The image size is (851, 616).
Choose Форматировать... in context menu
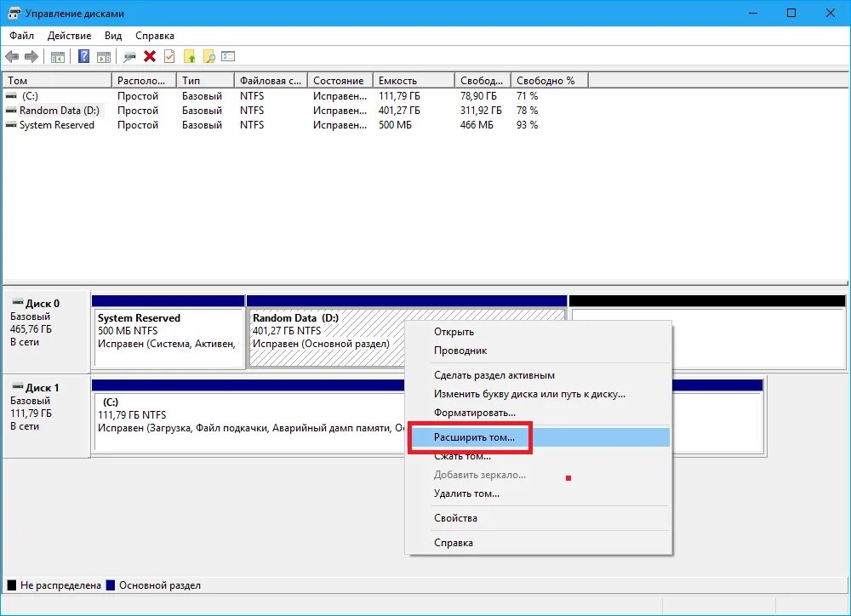[x=539, y=413]
